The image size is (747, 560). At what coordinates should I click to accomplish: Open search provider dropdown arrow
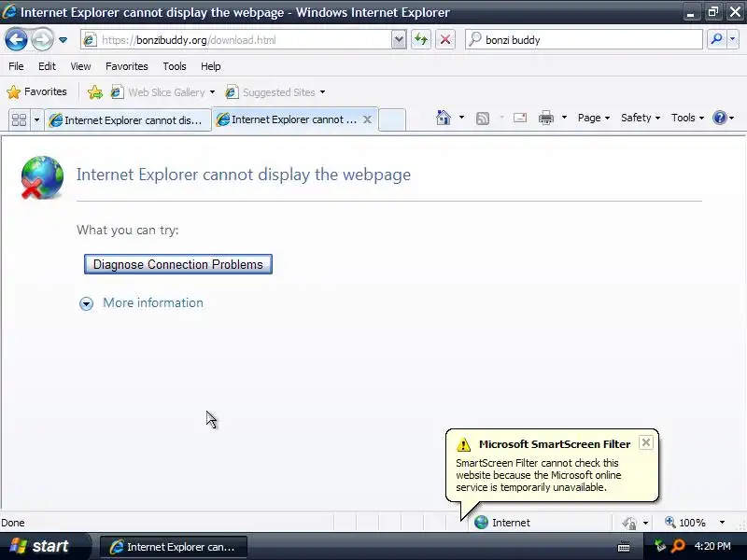pos(733,39)
